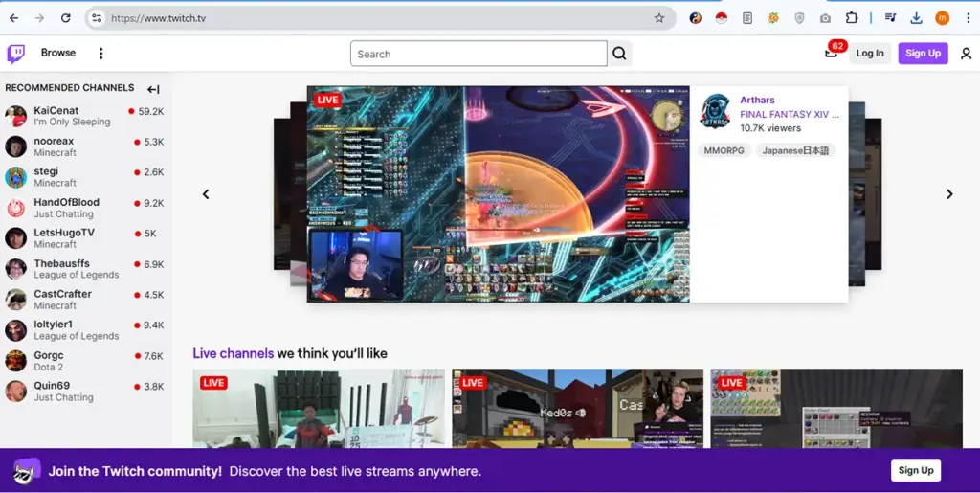Click nooreax's avatar in the sidebar
Image resolution: width=980 pixels, height=493 pixels.
(x=15, y=146)
